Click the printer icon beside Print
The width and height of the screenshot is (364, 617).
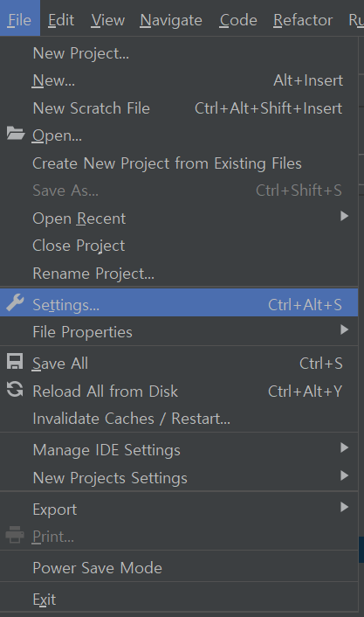click(15, 535)
